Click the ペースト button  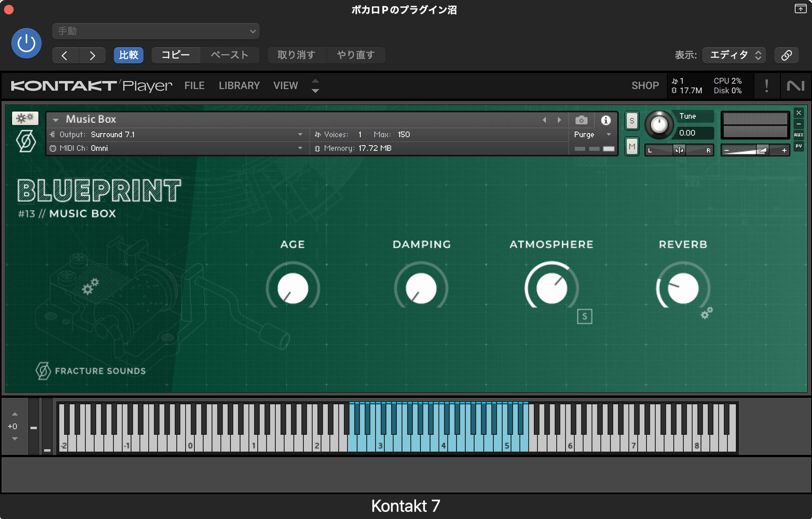[230, 55]
